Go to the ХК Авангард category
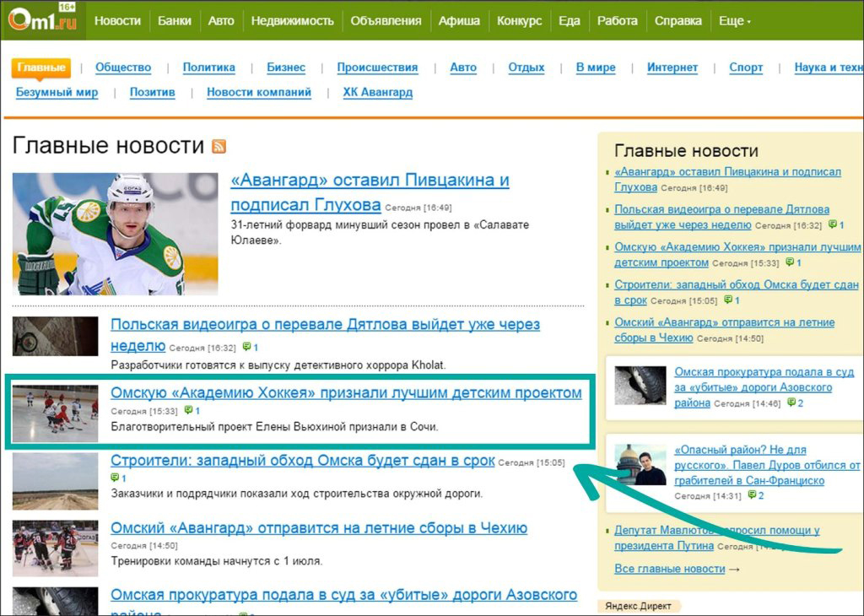Image resolution: width=864 pixels, height=616 pixels. (x=377, y=92)
